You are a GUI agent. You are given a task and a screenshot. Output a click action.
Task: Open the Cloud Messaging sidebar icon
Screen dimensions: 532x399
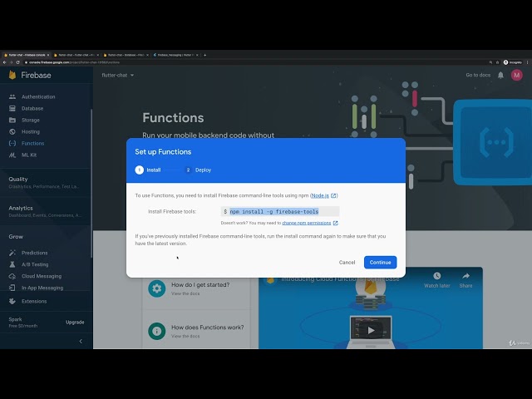12,276
